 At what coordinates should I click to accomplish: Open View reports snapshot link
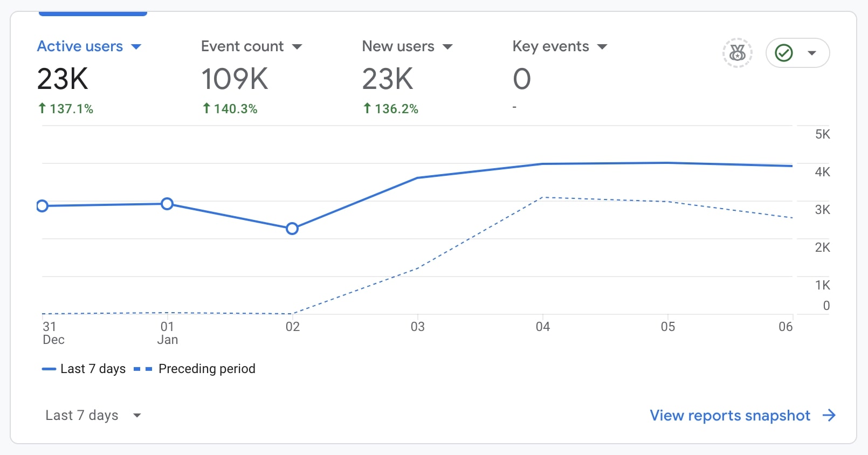730,415
